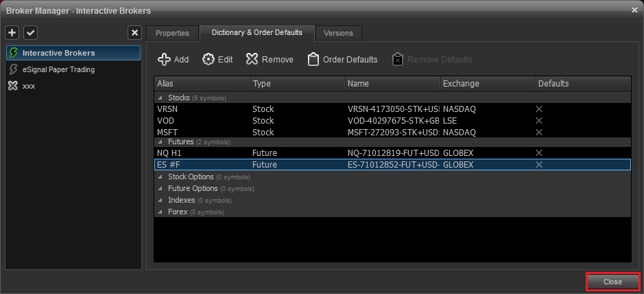The height and width of the screenshot is (294, 644).
Task: Sort by the Name column header
Action: [x=393, y=84]
